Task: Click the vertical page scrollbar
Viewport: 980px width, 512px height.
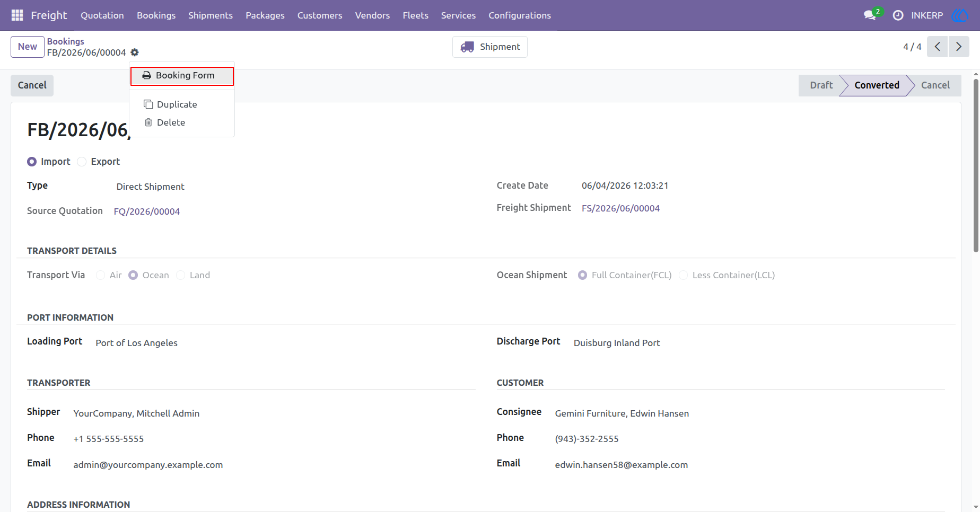Action: coord(976,165)
